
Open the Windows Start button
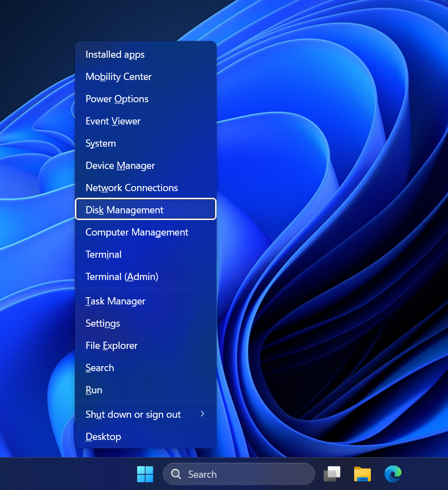[x=145, y=474]
